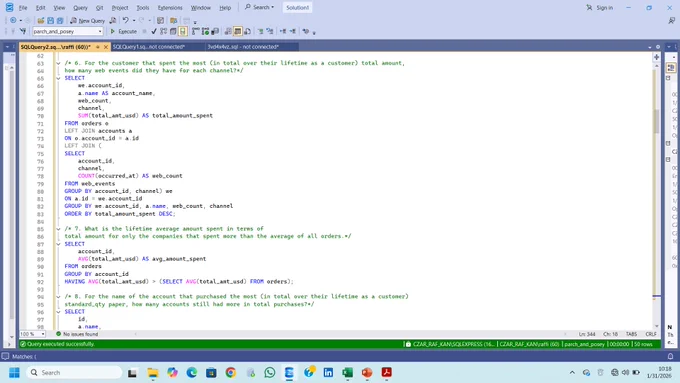This screenshot has height=383, width=680.
Task: Save results to file icon
Action: pyautogui.click(x=247, y=31)
